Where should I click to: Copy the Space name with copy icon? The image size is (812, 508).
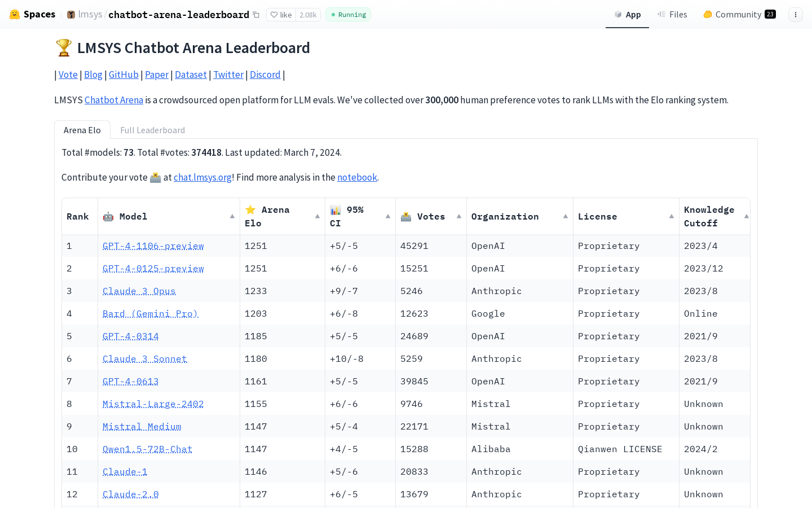point(257,15)
